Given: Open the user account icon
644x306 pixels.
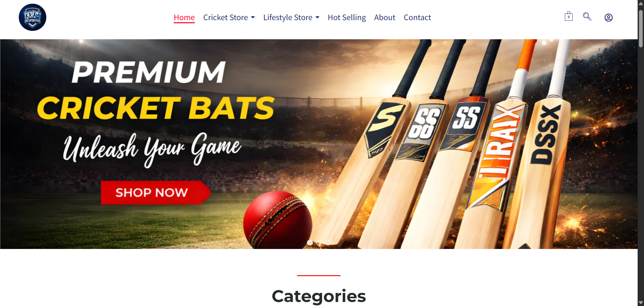Looking at the screenshot, I should click(608, 17).
